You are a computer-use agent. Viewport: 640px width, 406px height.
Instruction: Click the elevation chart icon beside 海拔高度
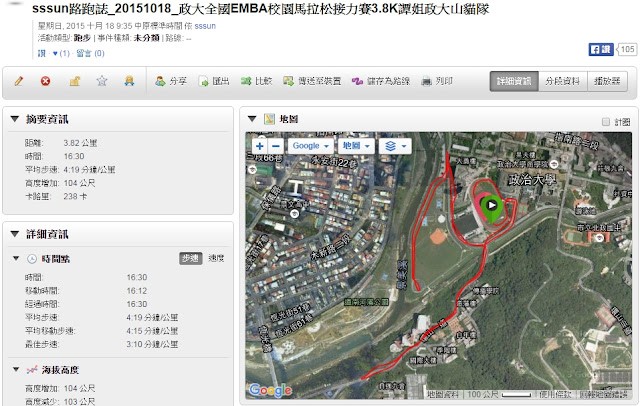click(x=32, y=370)
